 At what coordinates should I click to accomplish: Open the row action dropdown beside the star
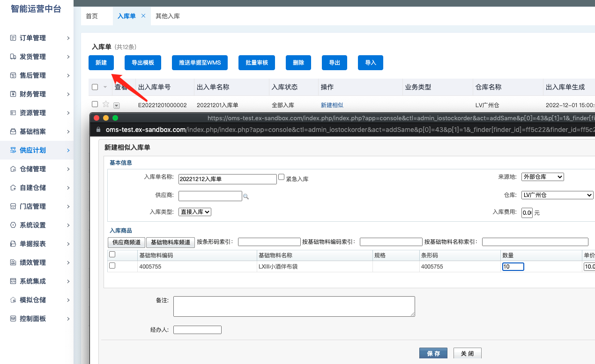pos(117,106)
